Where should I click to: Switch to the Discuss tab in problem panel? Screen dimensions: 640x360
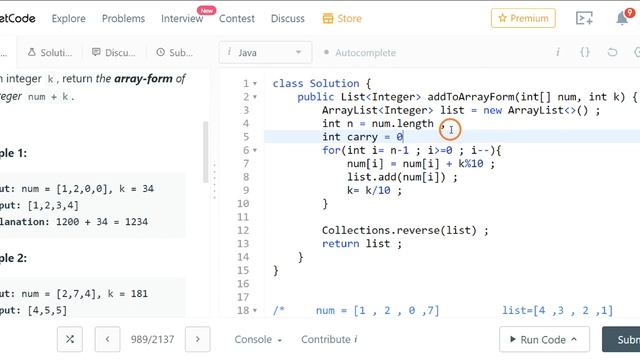coord(113,53)
